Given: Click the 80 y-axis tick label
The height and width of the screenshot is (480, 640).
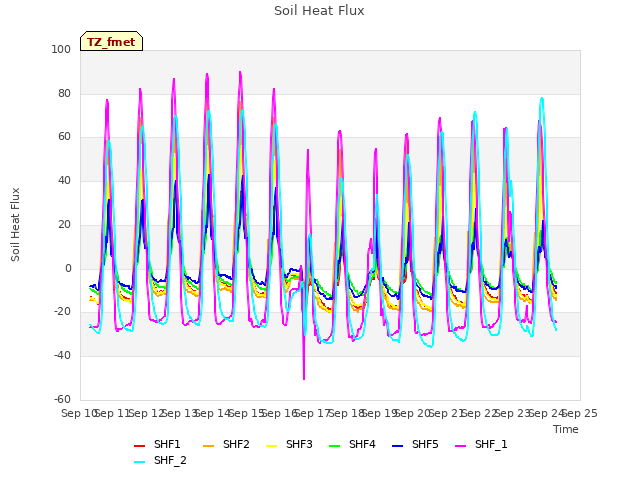Looking at the screenshot, I should pos(64,93).
